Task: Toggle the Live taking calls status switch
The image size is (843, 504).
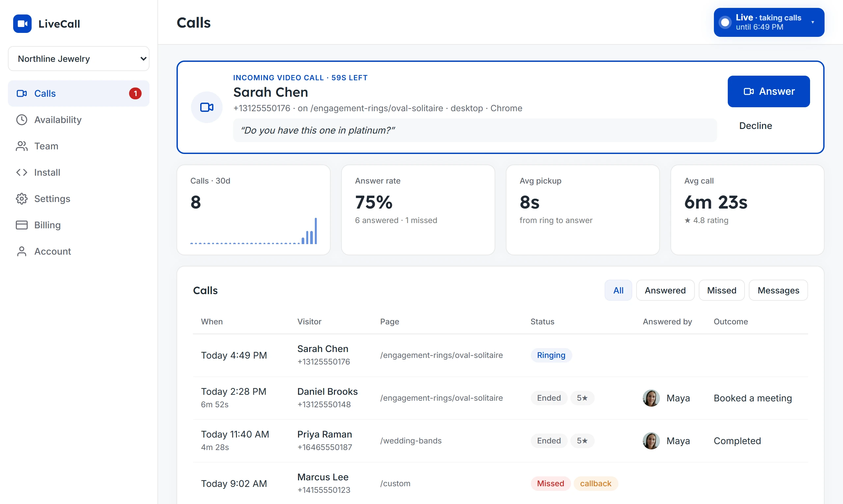Action: 725,22
